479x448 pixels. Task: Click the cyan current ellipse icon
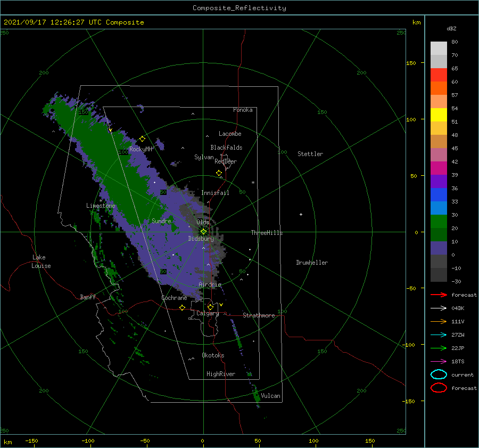pyautogui.click(x=439, y=374)
